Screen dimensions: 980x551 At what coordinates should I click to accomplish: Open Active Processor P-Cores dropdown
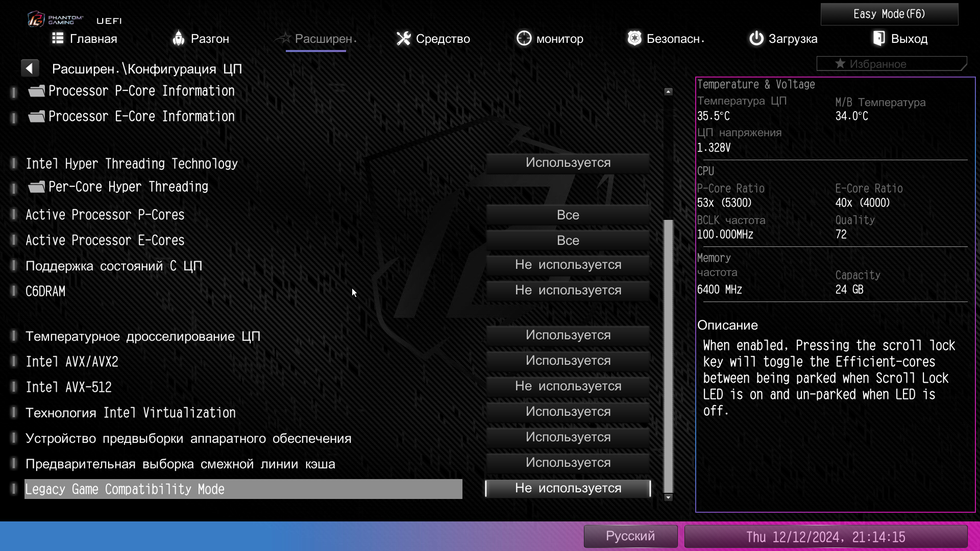pyautogui.click(x=568, y=215)
